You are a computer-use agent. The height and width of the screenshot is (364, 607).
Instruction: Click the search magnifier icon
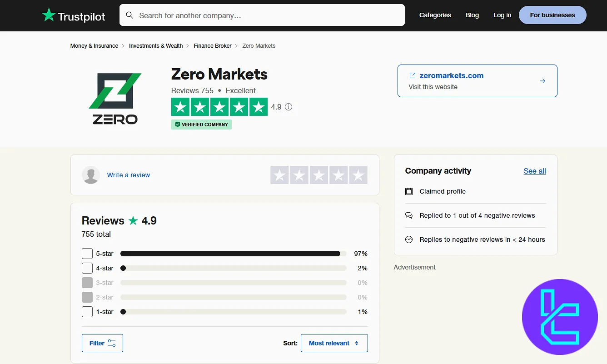[x=129, y=15]
